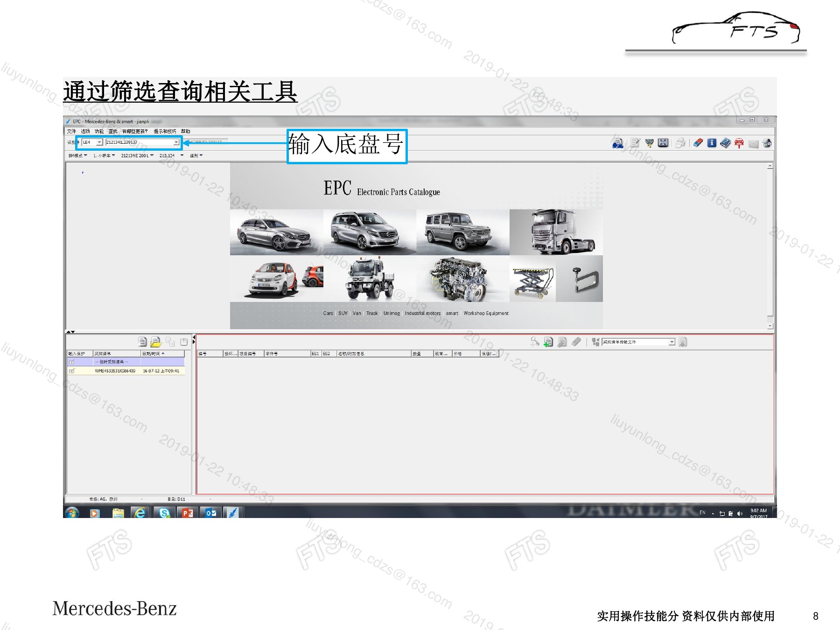Click the Workshop Equipment link
This screenshot has width=840, height=630.
(x=486, y=314)
